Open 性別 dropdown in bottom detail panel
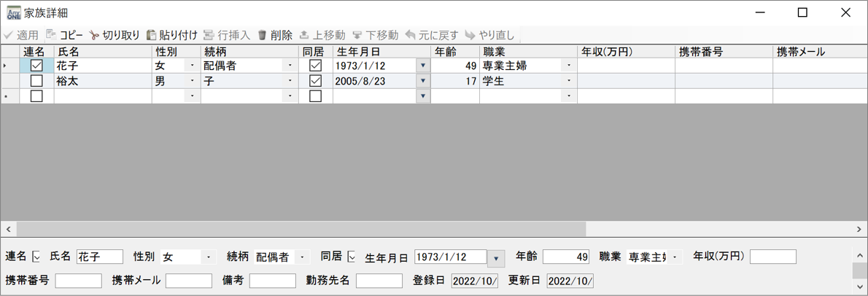Viewport: 868px width, 296px height. coord(208,257)
